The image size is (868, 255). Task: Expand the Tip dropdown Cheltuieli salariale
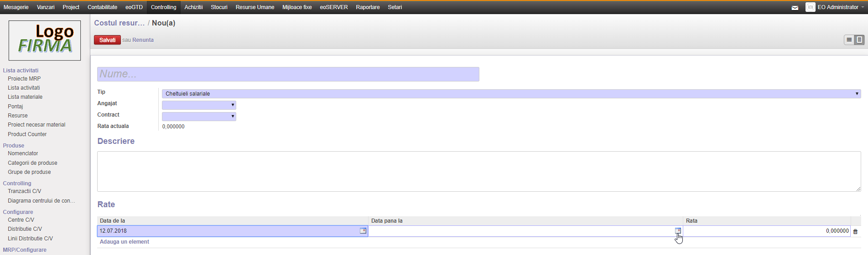511,94
